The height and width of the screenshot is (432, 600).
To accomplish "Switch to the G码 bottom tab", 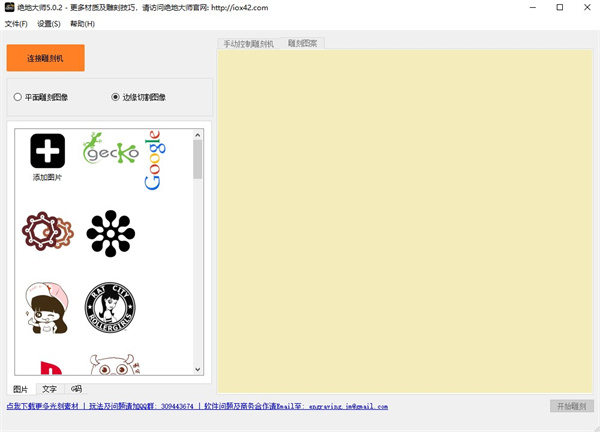I will point(76,389).
